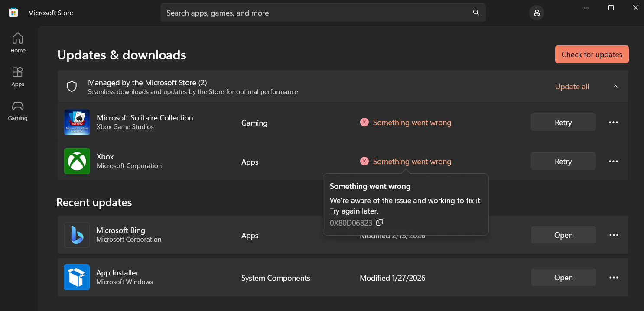The image size is (644, 311).
Task: Open App Installer
Action: [x=563, y=278]
